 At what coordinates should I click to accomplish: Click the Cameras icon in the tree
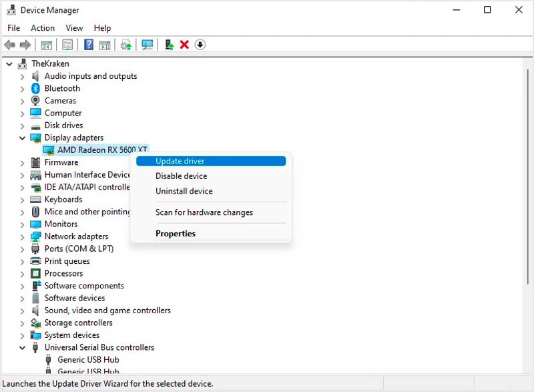pos(35,101)
